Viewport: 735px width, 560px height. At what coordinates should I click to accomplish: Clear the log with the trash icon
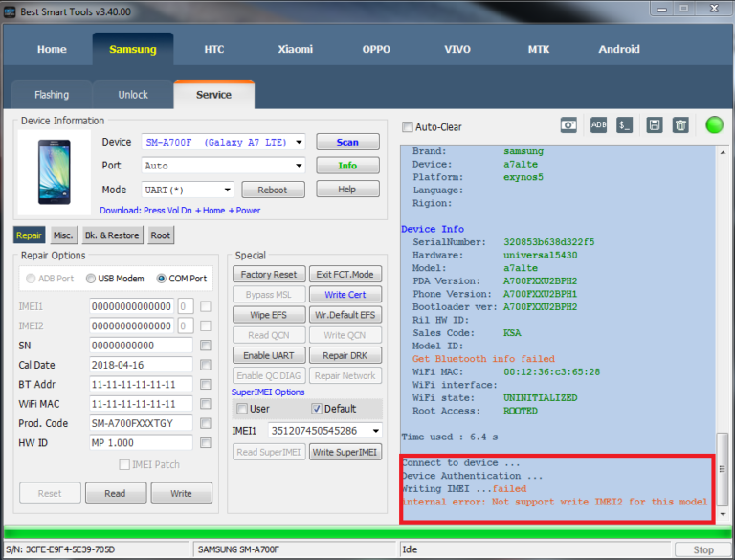(x=680, y=125)
